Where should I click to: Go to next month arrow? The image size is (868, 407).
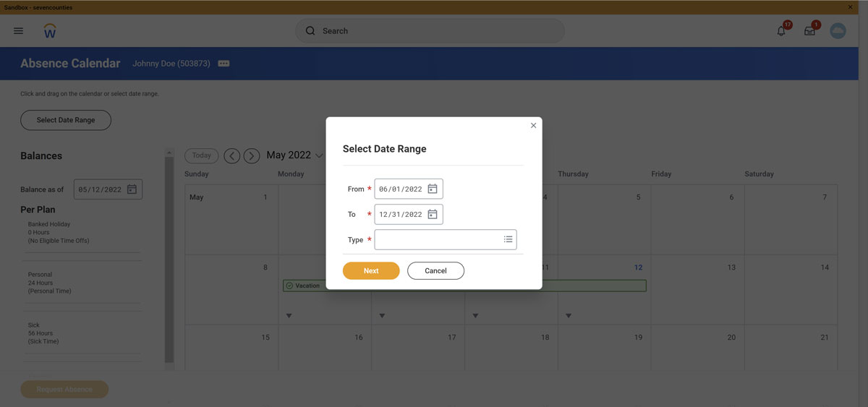point(251,155)
